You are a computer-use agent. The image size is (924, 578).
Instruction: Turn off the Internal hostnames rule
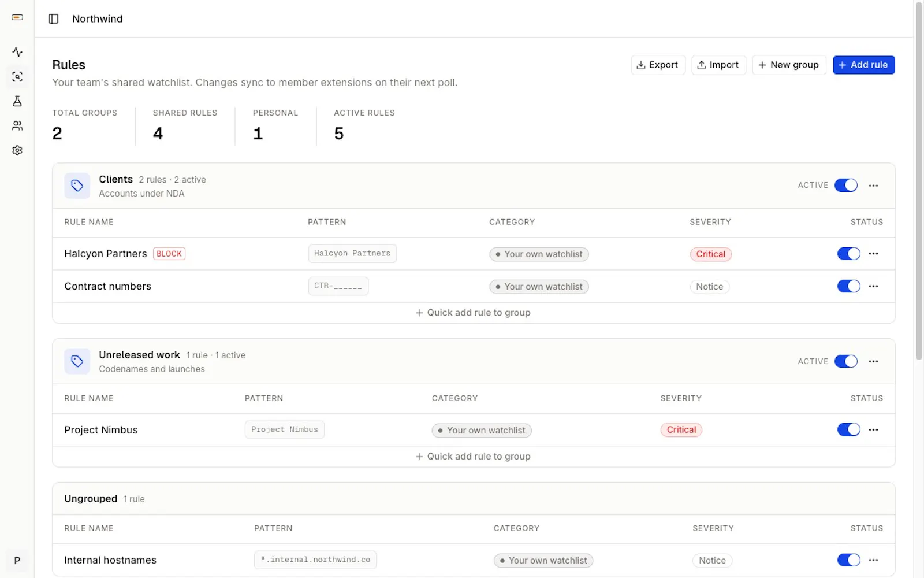849,560
